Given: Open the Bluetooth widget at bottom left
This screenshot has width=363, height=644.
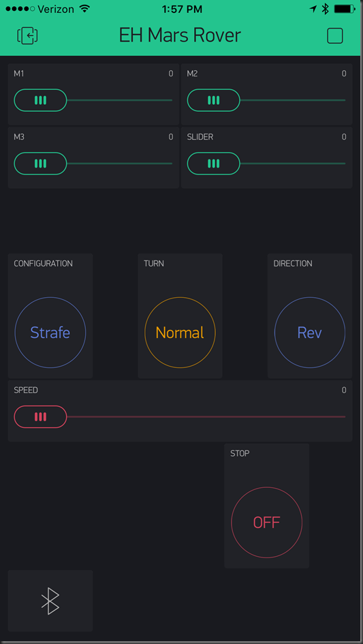Looking at the screenshot, I should click(50, 600).
